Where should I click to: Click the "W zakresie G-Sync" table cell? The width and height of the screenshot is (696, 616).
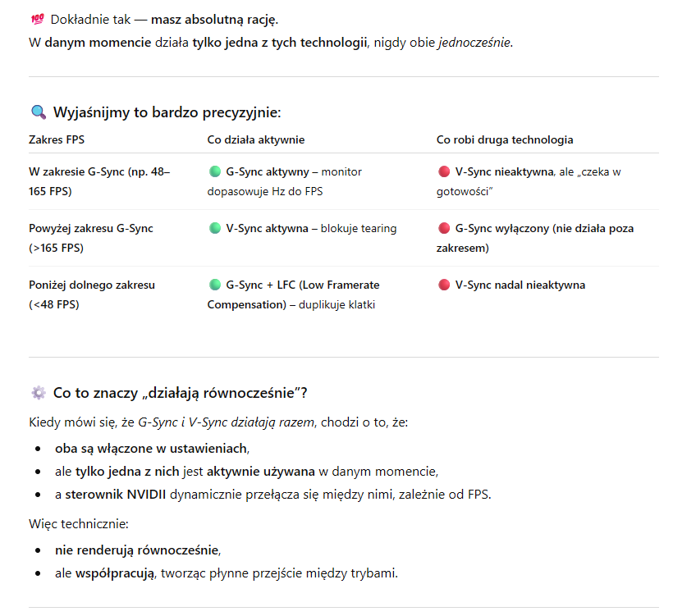[x=99, y=181]
